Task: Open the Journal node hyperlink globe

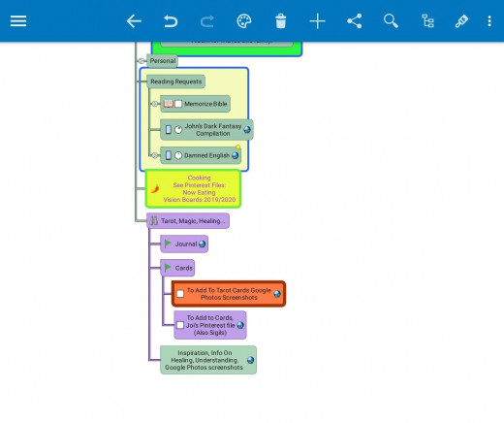Action: click(x=203, y=244)
